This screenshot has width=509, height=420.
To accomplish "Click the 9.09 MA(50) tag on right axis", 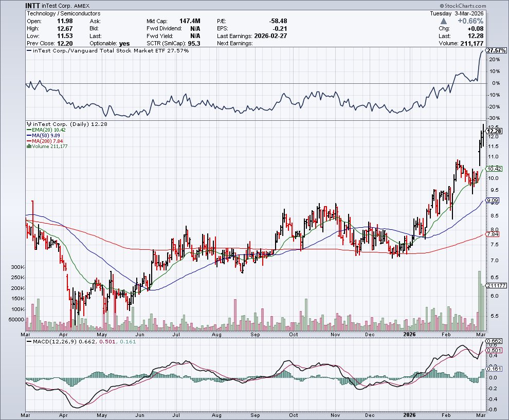I will pyautogui.click(x=493, y=200).
